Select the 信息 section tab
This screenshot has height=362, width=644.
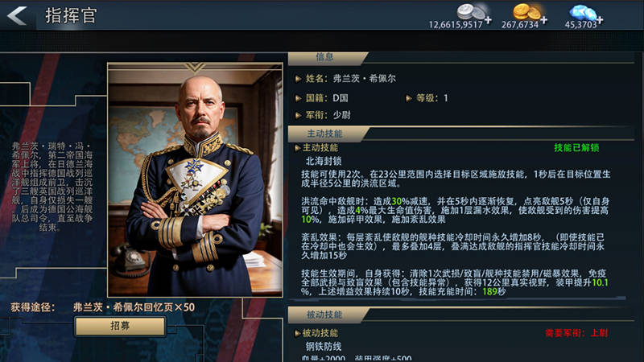click(324, 57)
